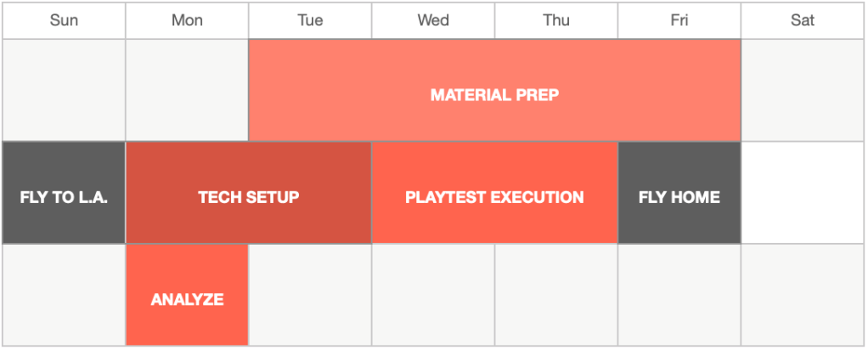Click the Sun column header

[x=64, y=20]
